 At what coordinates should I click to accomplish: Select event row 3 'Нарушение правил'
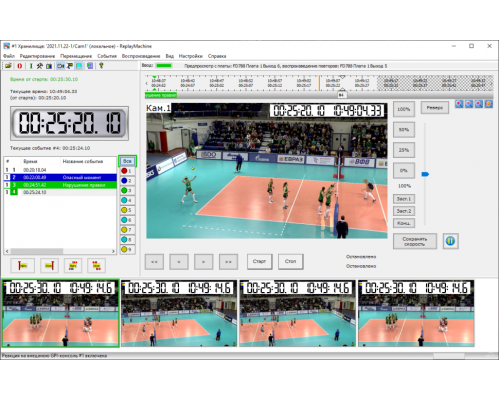point(60,185)
